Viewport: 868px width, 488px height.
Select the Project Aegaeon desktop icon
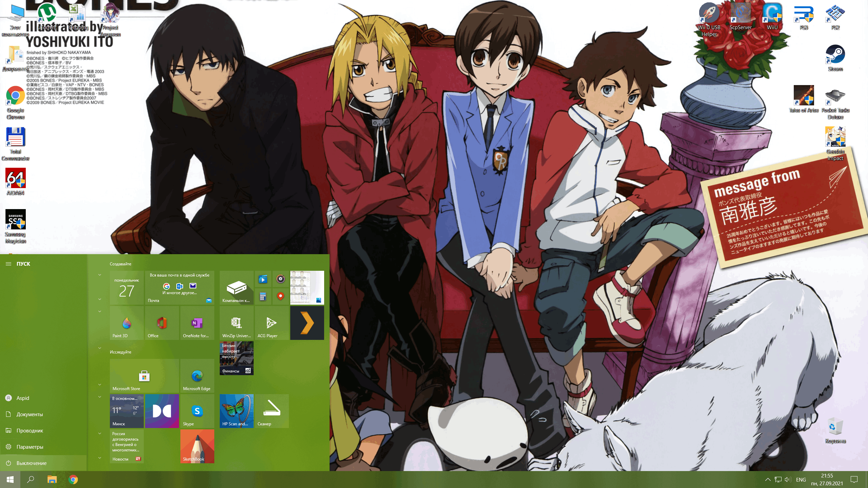pyautogui.click(x=110, y=20)
